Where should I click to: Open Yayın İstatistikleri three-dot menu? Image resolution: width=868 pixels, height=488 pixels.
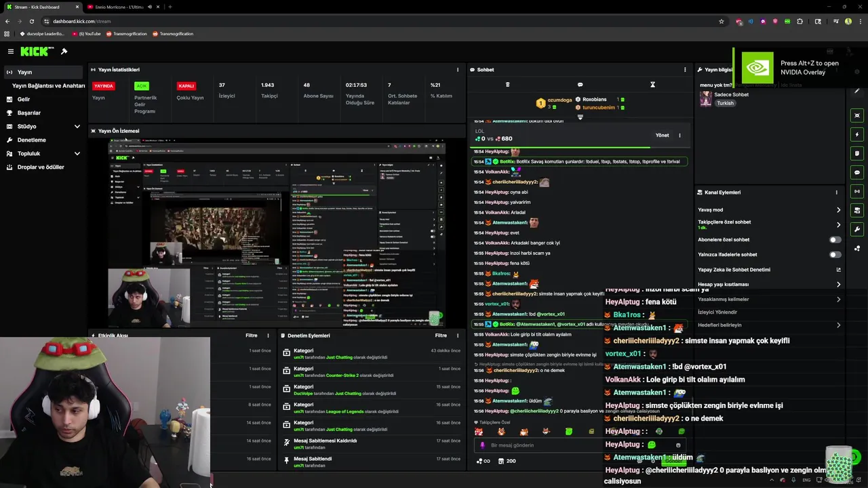pyautogui.click(x=458, y=70)
